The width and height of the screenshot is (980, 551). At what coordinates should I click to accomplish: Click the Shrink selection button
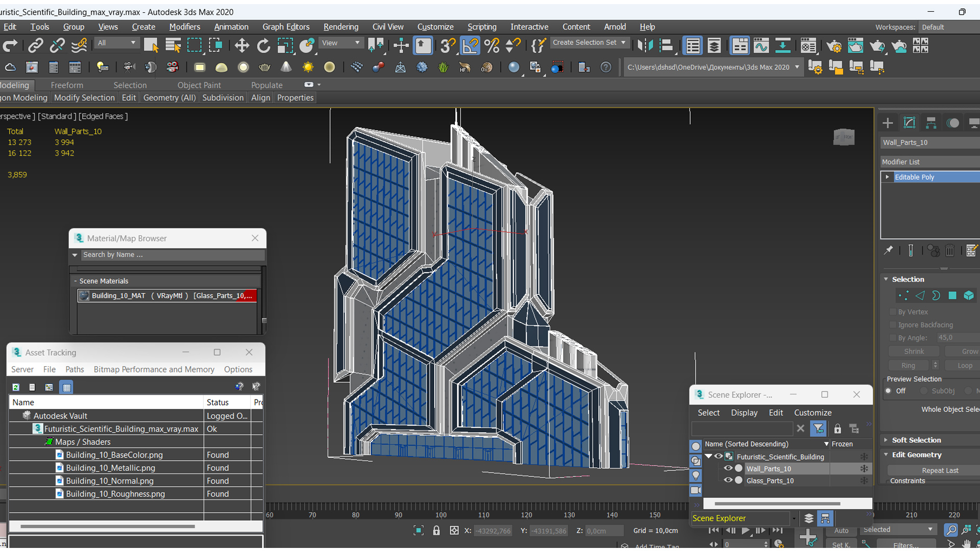pos(914,352)
